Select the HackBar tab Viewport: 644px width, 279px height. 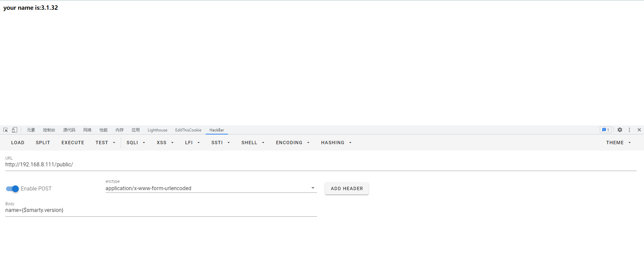click(217, 130)
